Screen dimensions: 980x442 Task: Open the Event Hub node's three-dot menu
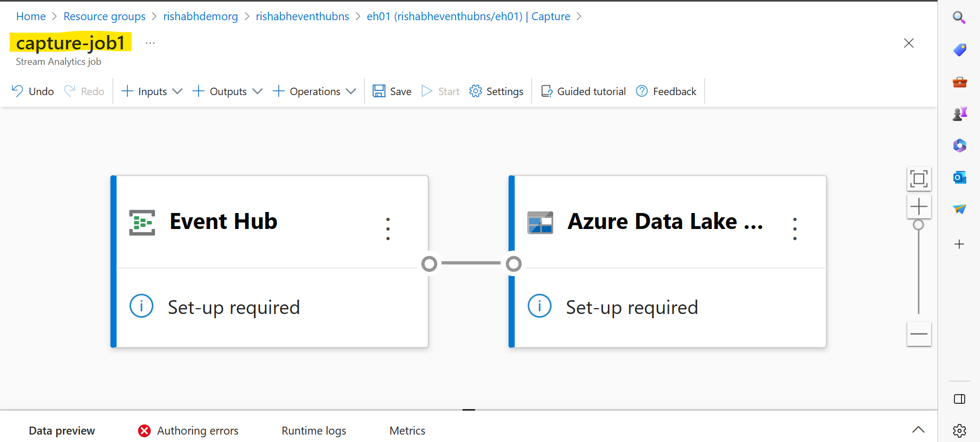388,229
